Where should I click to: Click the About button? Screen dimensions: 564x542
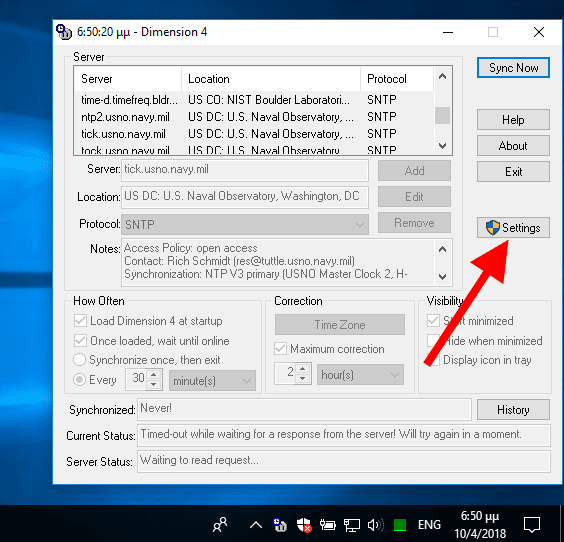[x=513, y=146]
